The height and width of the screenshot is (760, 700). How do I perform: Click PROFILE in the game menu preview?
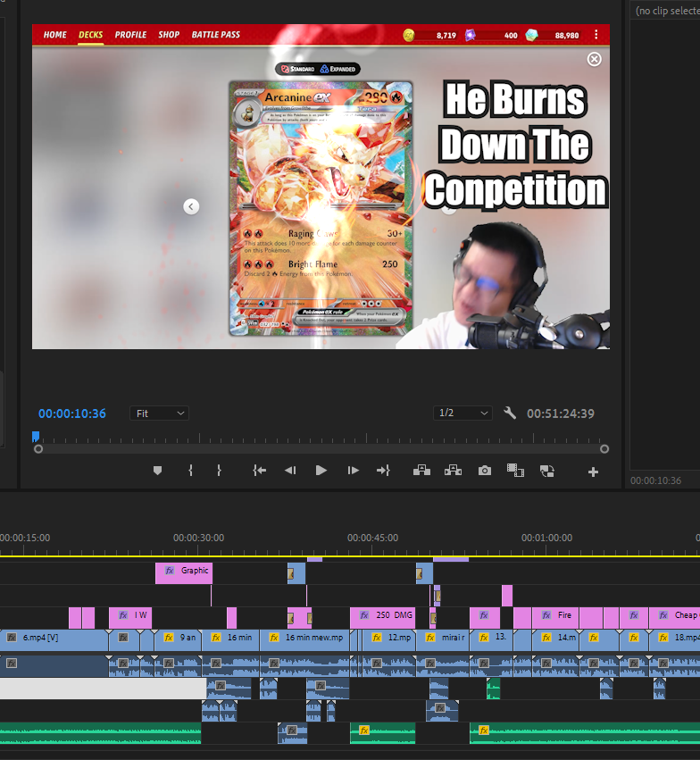(x=130, y=35)
